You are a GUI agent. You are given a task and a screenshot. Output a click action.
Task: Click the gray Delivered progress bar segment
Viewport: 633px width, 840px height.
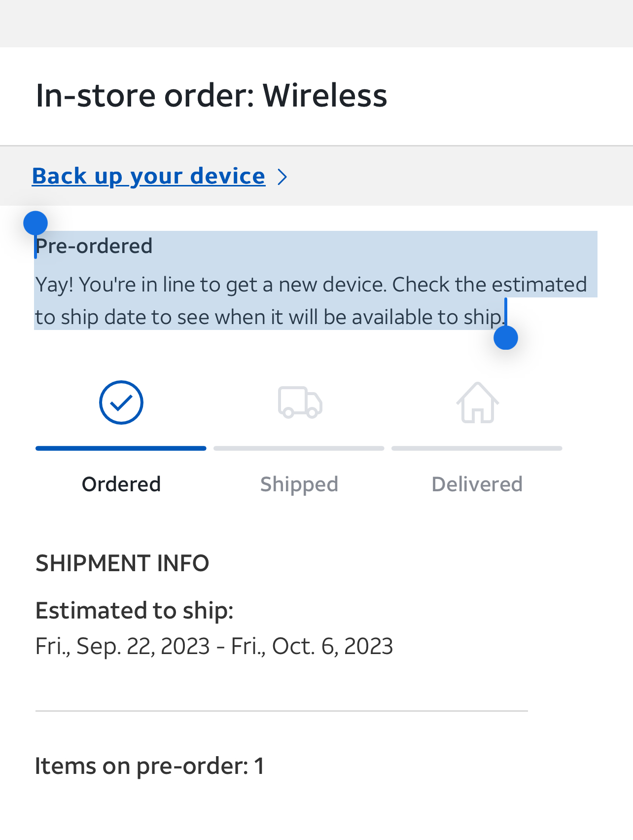477,448
